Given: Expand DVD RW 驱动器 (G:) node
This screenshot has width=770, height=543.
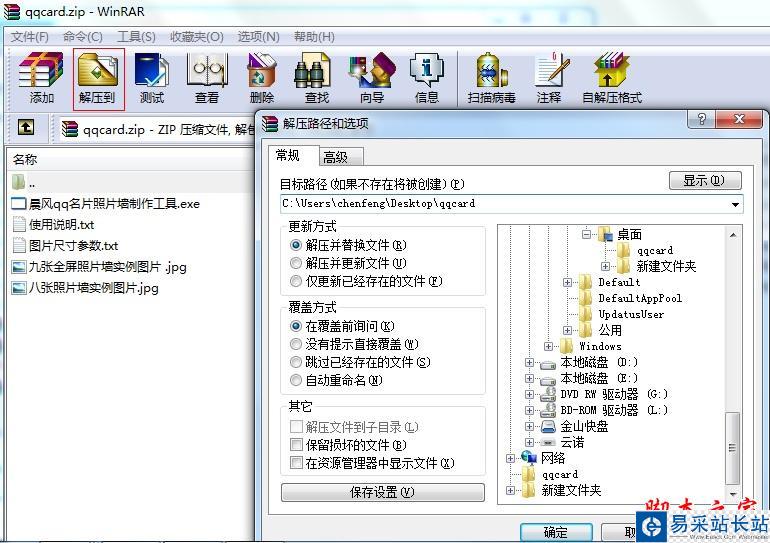Looking at the screenshot, I should tap(529, 394).
